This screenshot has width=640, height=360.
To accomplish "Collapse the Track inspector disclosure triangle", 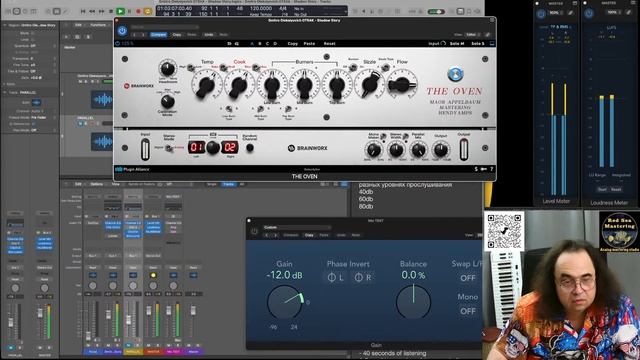I will coord(5,93).
